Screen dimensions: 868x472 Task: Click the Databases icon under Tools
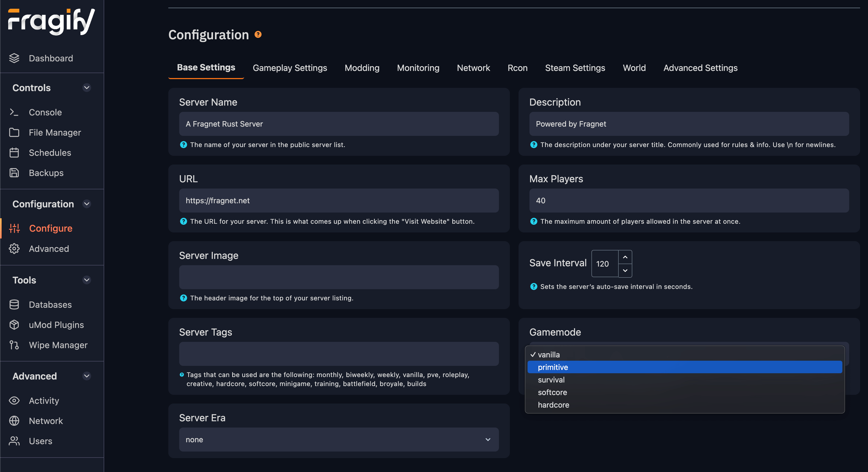[x=15, y=304]
